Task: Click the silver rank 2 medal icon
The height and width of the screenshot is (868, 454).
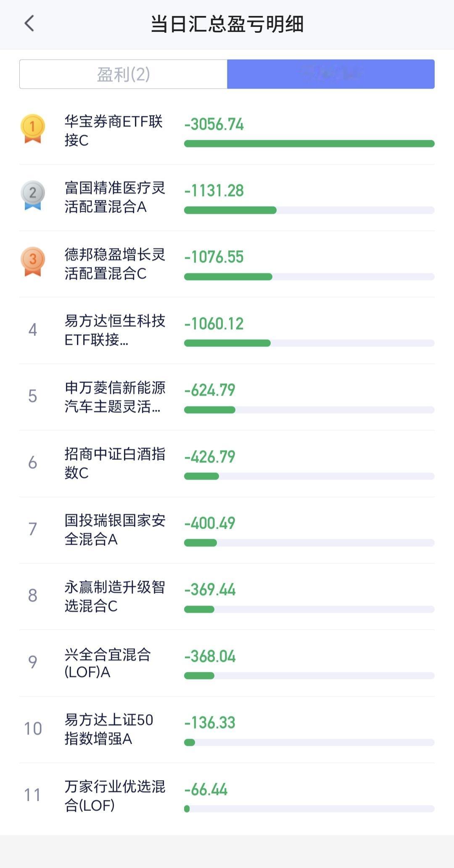Action: point(33,195)
